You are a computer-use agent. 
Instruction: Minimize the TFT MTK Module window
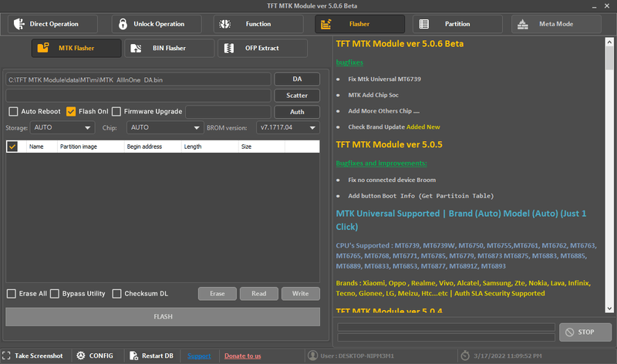(594, 6)
